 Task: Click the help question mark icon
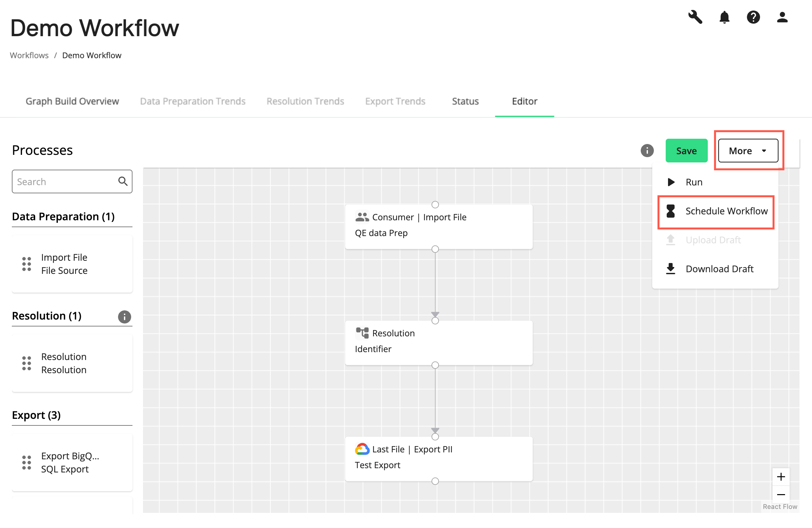[754, 17]
